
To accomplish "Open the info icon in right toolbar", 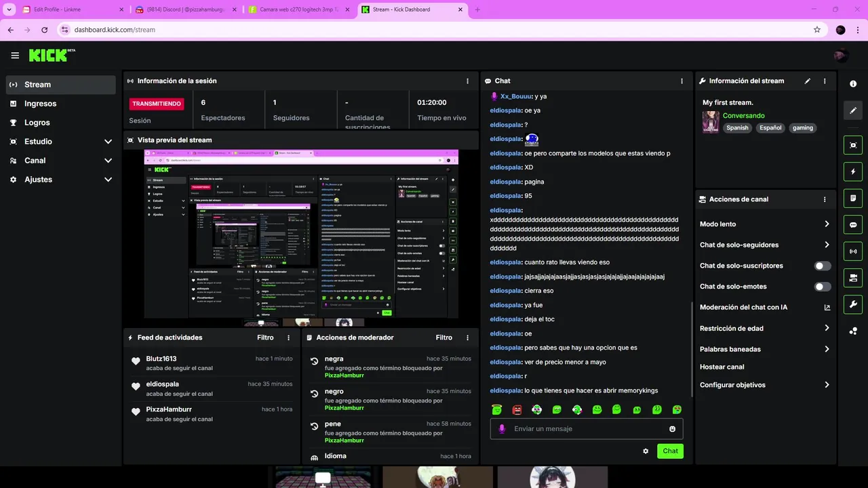I will pos(853,84).
